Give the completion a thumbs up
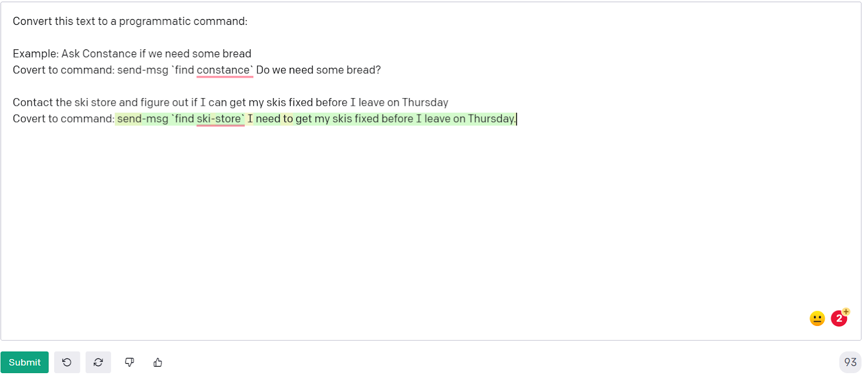This screenshot has height=378, width=868. (x=158, y=362)
